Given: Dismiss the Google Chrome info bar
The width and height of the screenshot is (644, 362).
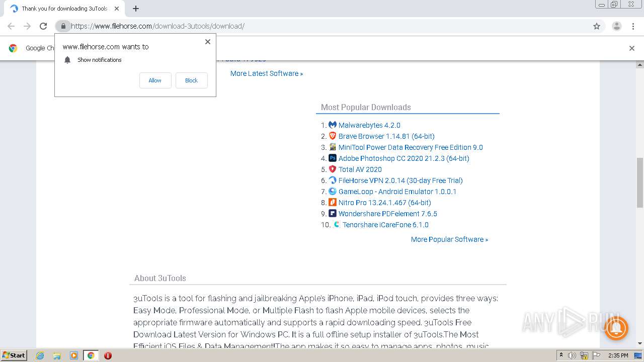Looking at the screenshot, I should pyautogui.click(x=632, y=48).
